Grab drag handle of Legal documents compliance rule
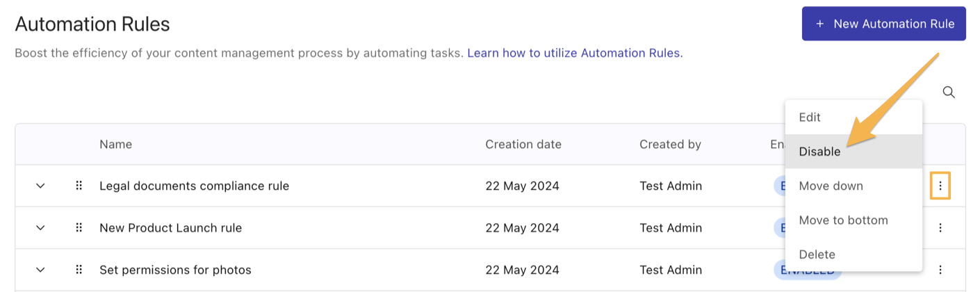 (79, 186)
